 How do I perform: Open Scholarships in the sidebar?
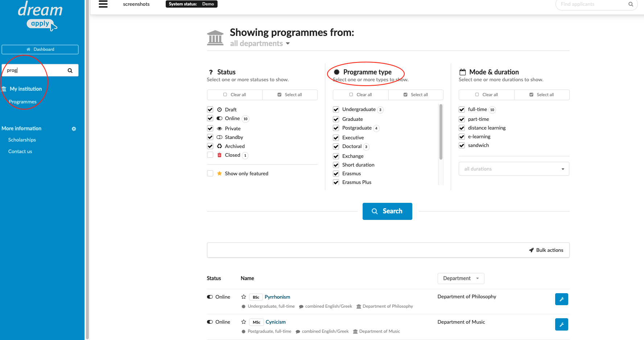tap(22, 140)
